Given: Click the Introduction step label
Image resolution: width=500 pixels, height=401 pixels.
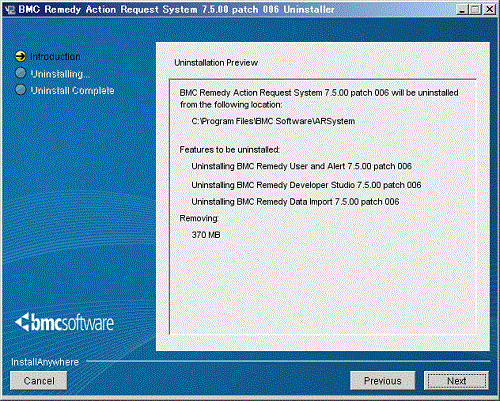Looking at the screenshot, I should 55,57.
